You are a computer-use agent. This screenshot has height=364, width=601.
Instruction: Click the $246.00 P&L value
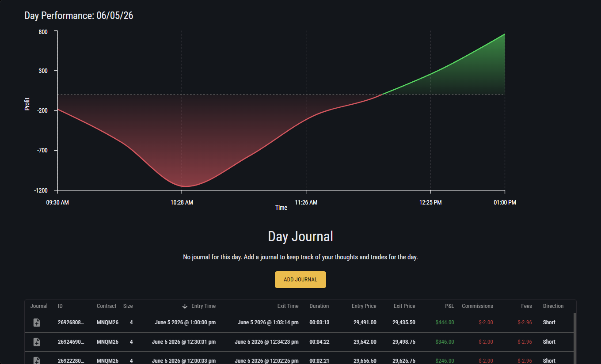(x=445, y=361)
